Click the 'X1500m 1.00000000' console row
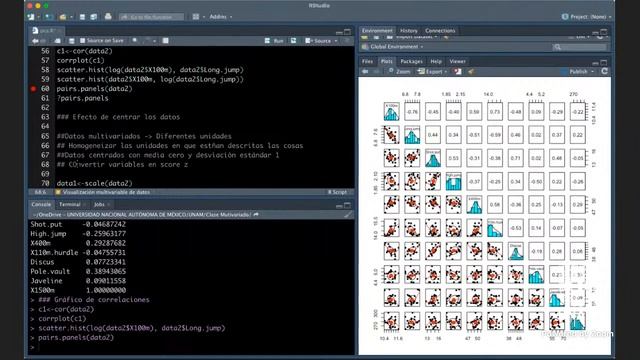The width and height of the screenshot is (640, 360). pos(78,290)
